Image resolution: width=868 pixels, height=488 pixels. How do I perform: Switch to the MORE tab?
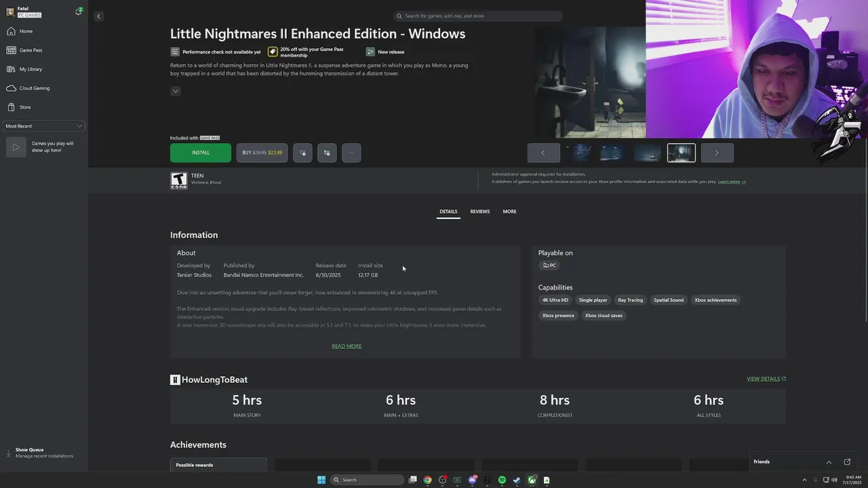point(509,211)
